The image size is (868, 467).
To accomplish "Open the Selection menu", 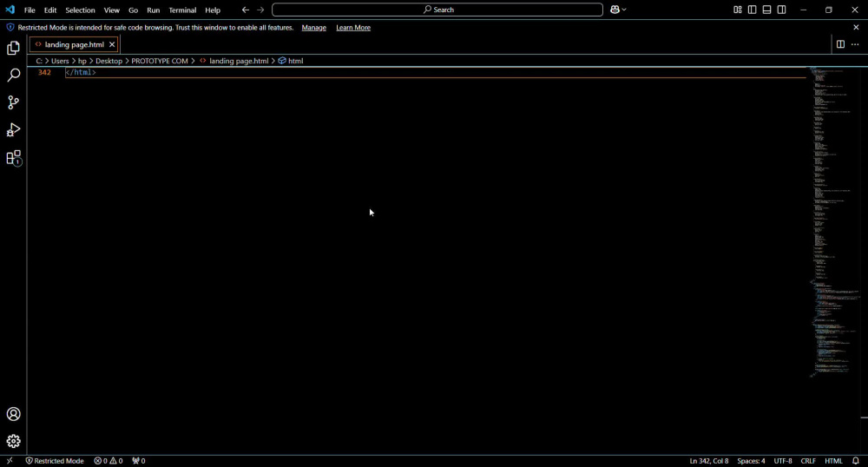I will click(80, 10).
